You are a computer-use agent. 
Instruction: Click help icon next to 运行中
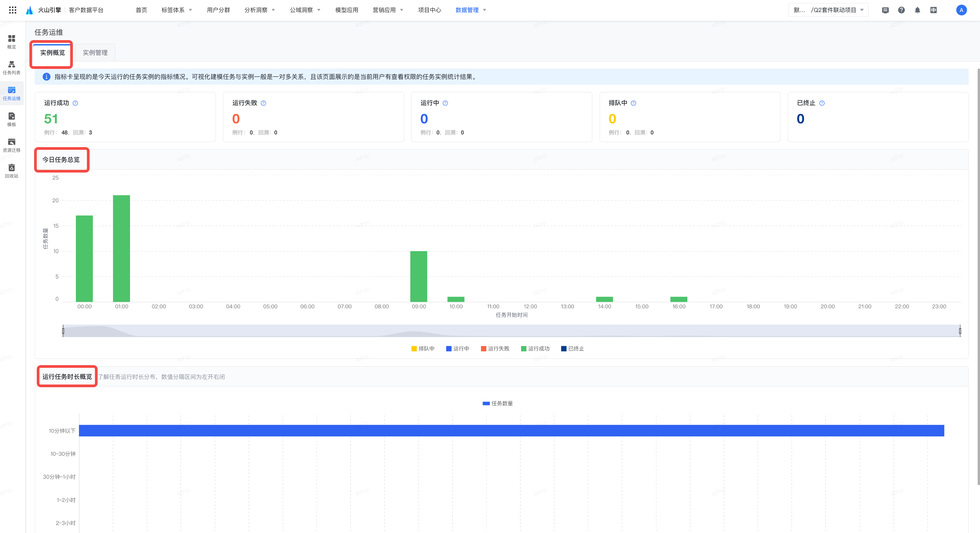445,103
